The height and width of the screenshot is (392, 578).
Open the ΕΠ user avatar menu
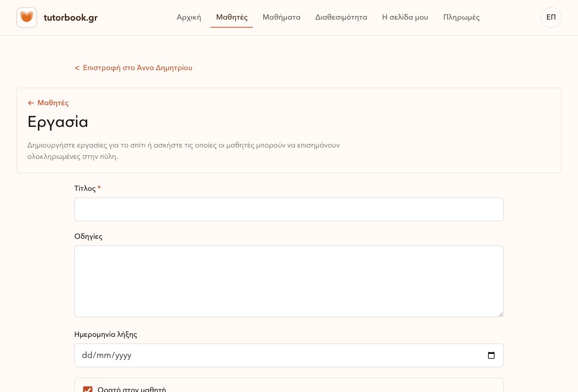click(551, 18)
